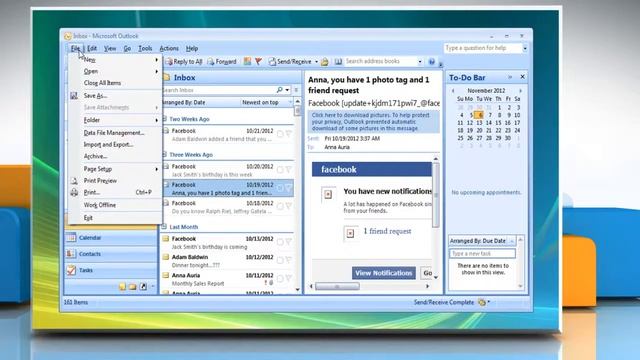Click the '1 friend request' link
The image size is (640, 360).
click(387, 231)
